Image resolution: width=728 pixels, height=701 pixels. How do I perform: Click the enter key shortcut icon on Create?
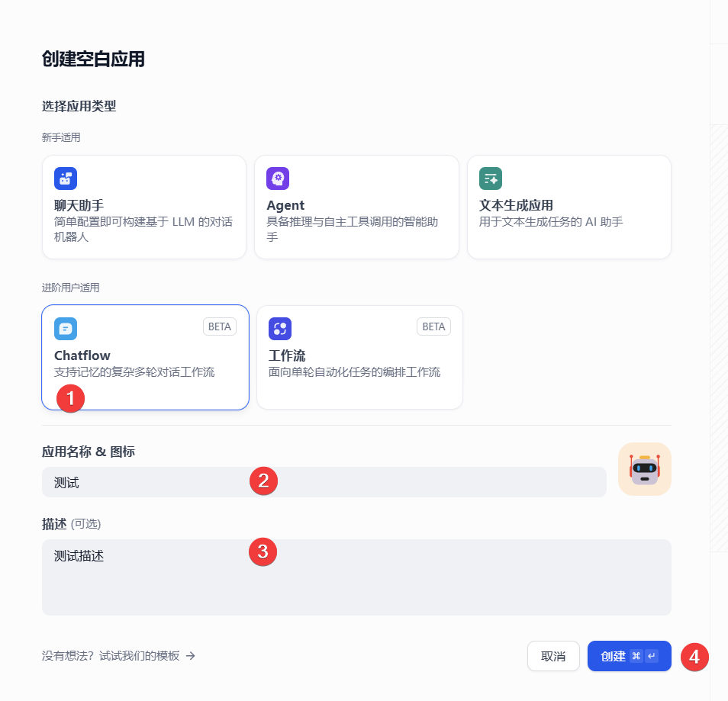652,656
